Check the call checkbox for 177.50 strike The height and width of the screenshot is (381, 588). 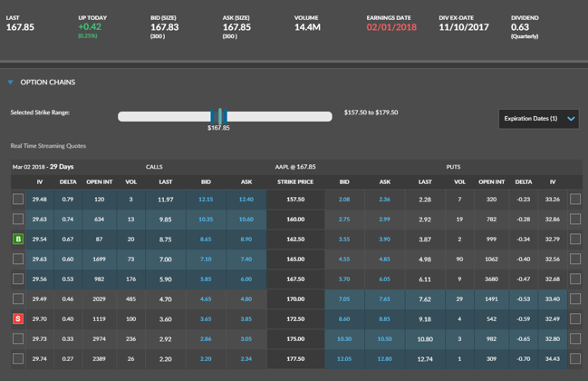[x=18, y=359]
